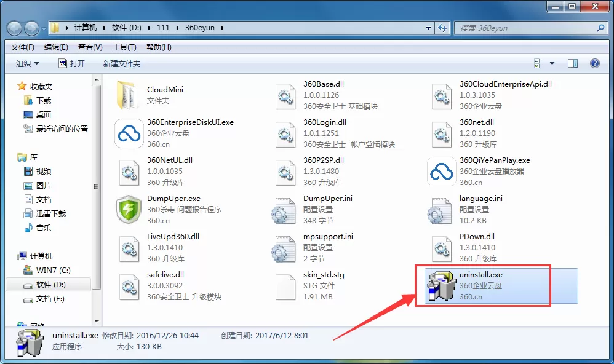614x364 pixels.
Task: Click the 新建文件夹 button
Action: (x=122, y=63)
